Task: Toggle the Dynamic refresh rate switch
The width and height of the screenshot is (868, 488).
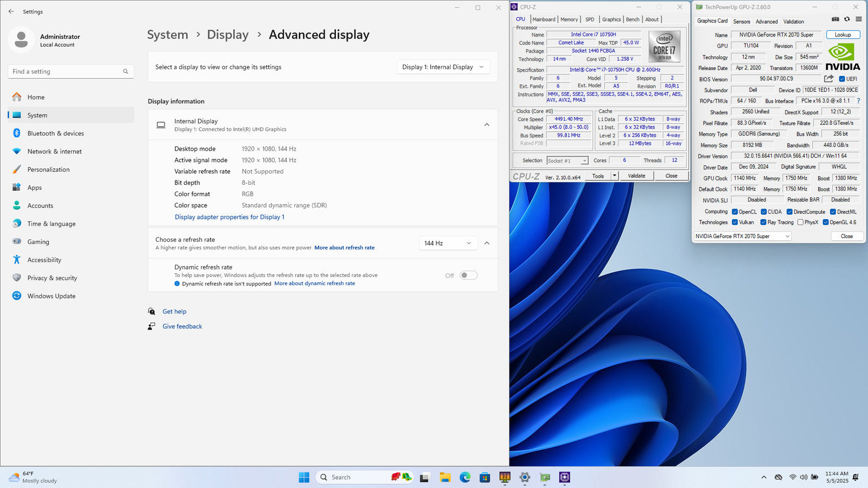Action: 468,275
